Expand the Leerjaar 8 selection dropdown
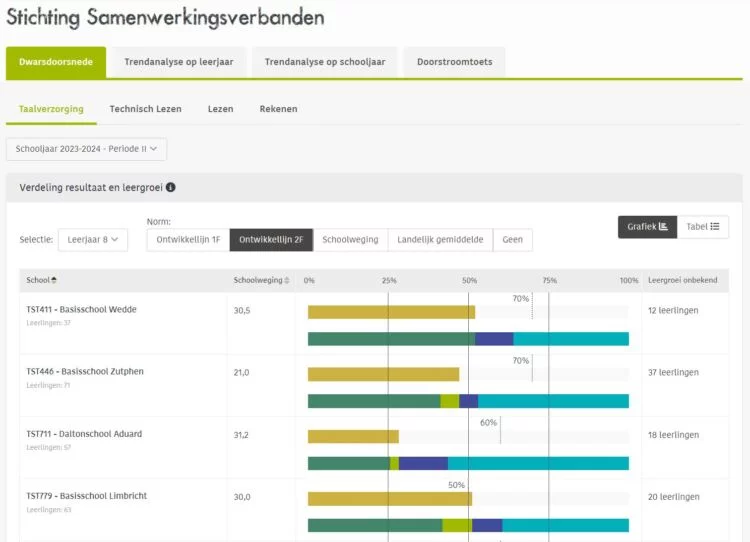 click(92, 240)
